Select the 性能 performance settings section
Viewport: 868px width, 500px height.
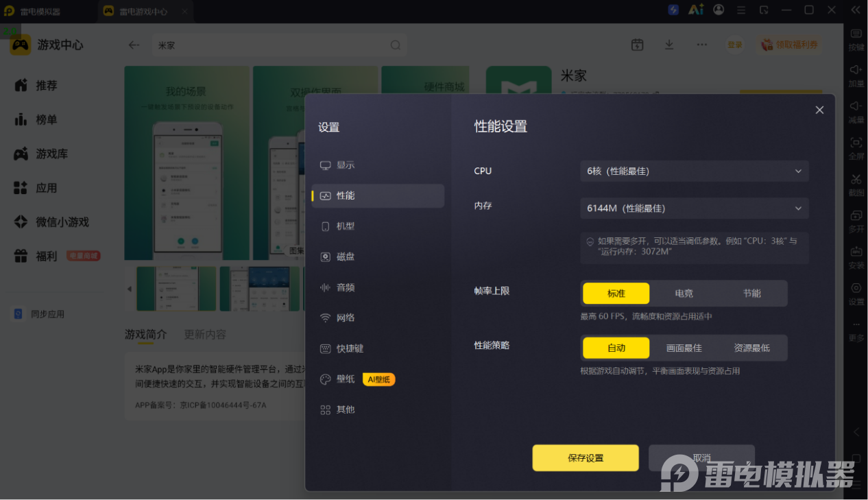tap(378, 195)
